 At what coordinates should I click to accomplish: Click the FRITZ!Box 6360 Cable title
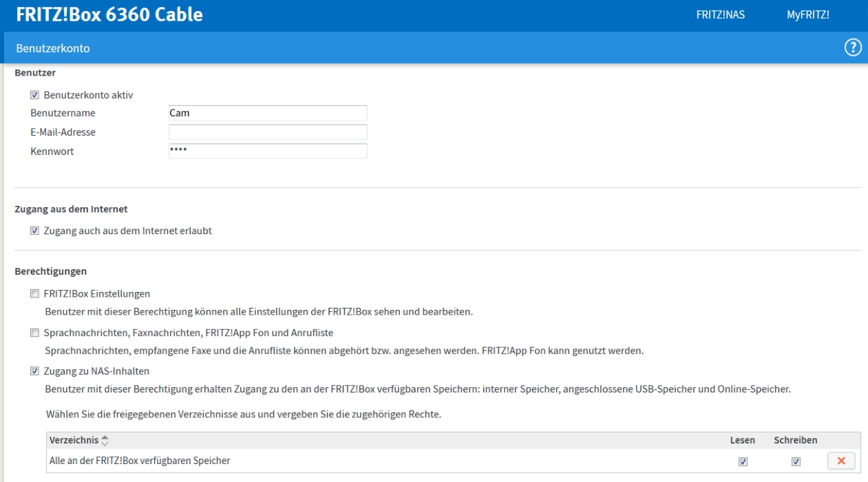(x=109, y=14)
